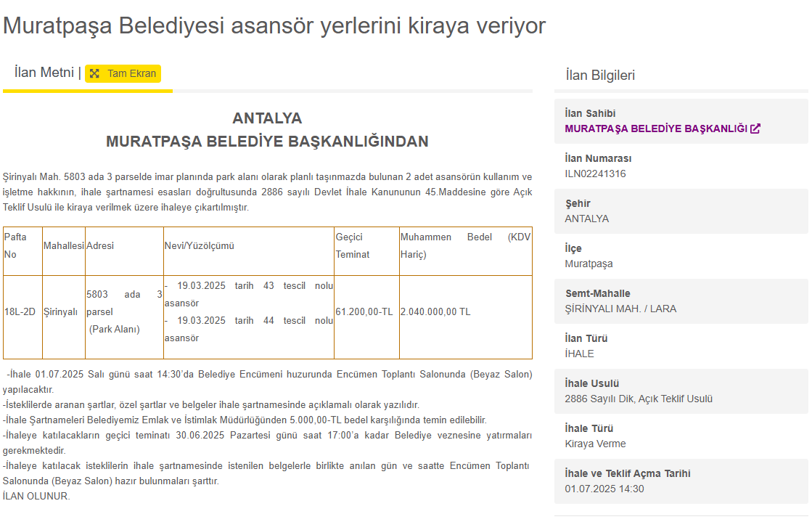Select the İlan Numarası ILN02241316 value
This screenshot has width=812, height=522.
point(595,174)
